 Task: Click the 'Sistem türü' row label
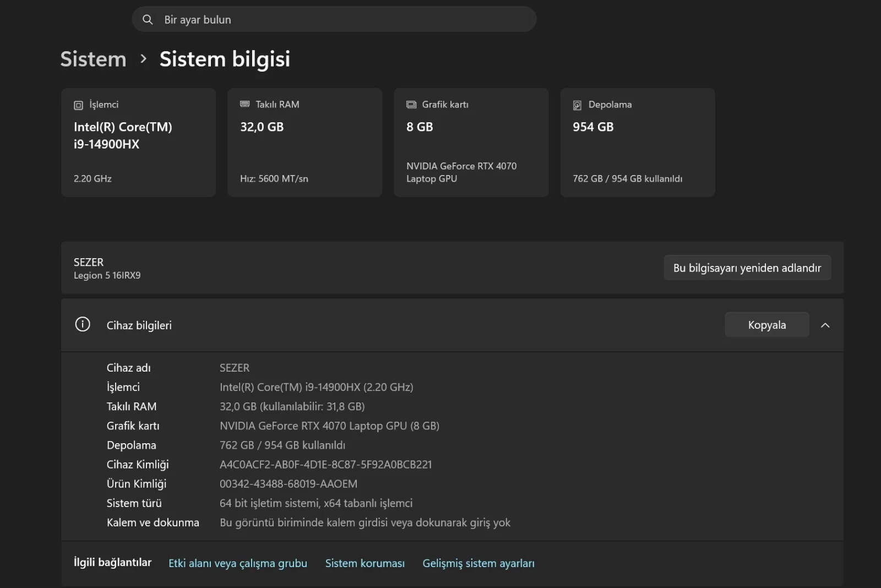(x=134, y=503)
